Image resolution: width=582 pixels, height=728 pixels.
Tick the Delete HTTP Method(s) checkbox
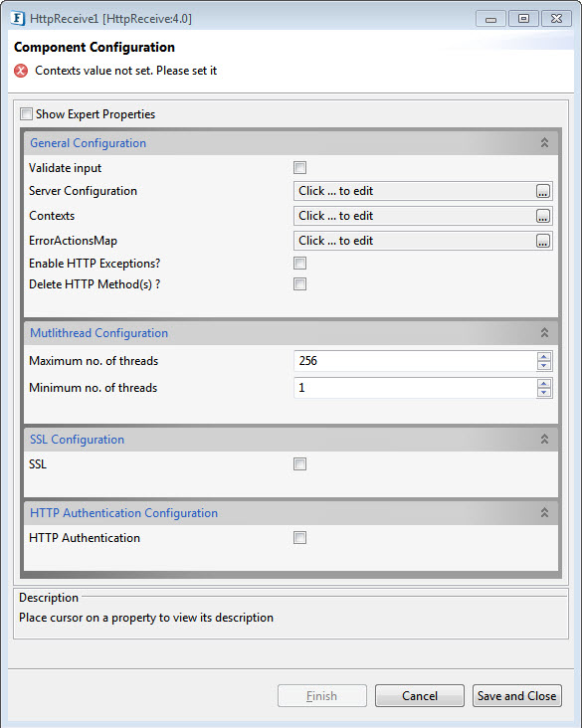300,284
